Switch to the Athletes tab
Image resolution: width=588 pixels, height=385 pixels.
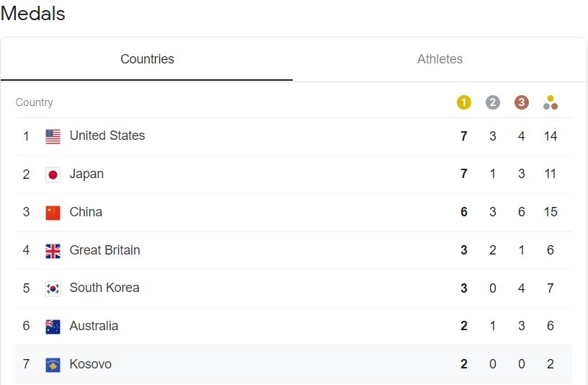(440, 59)
